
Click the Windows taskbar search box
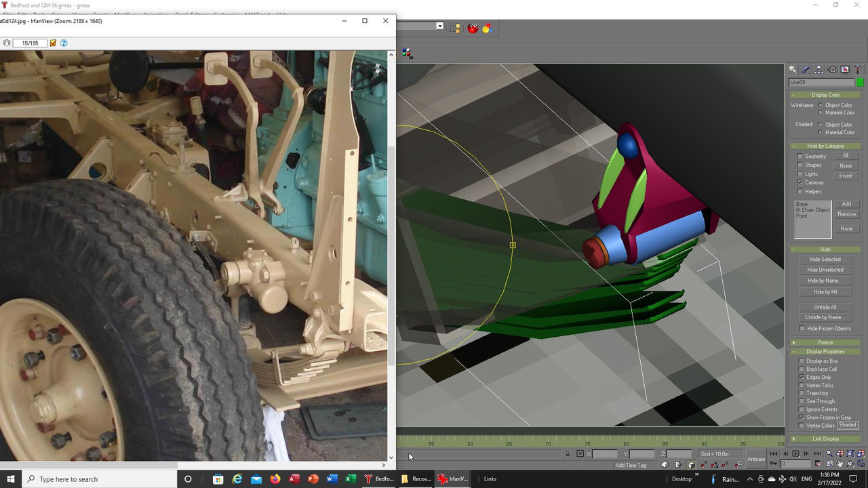pyautogui.click(x=99, y=479)
